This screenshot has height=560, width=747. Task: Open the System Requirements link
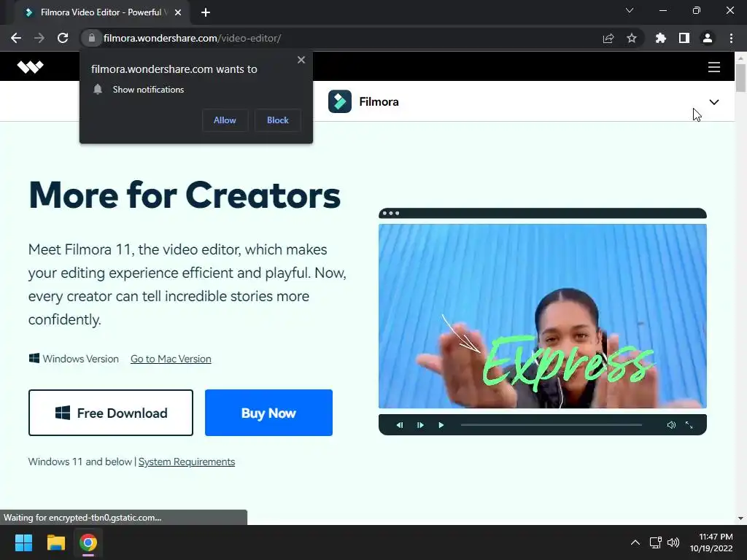click(x=186, y=462)
